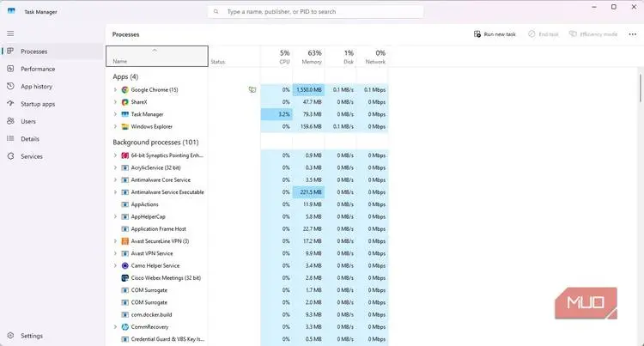Screen dimensions: 644x346
Task: Select the com.docker.build process
Action: pos(247,314)
